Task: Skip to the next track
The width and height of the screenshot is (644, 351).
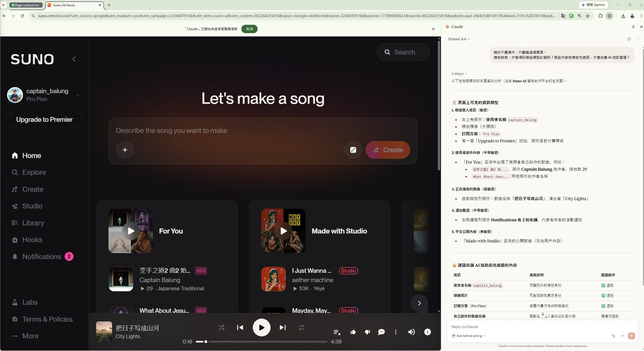Action: coord(283,328)
